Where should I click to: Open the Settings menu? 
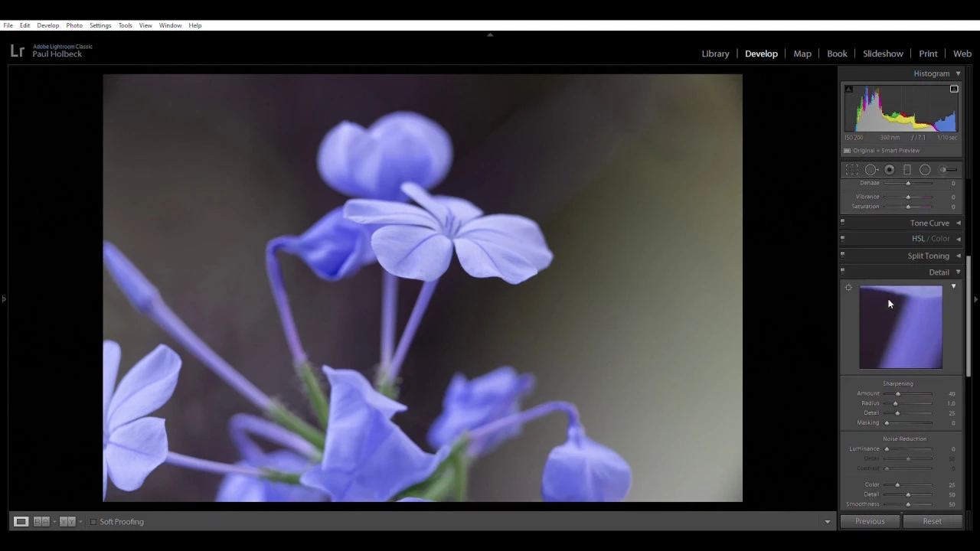pyautogui.click(x=100, y=25)
